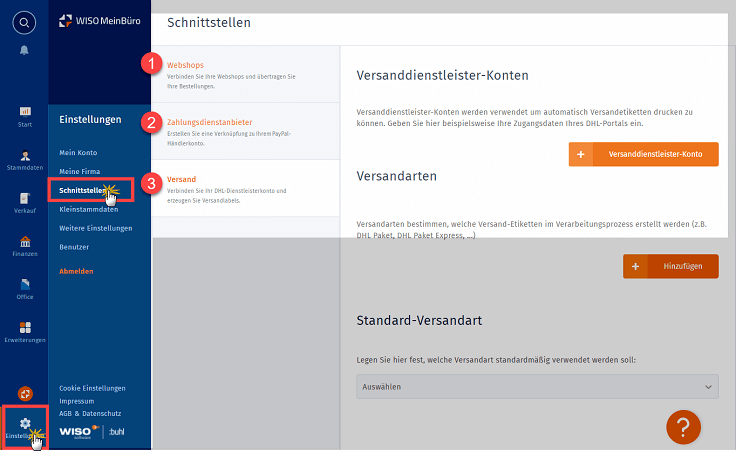Switch to the Webshops section
This screenshot has width=736, height=452.
pos(185,65)
